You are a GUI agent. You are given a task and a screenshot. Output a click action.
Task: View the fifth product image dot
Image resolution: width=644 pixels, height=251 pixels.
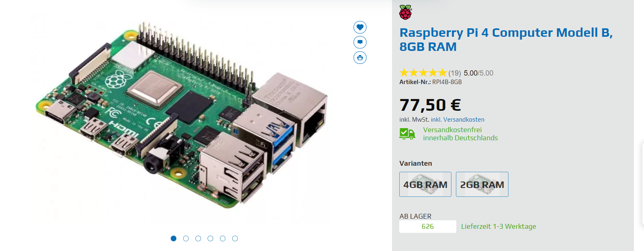pos(222,238)
